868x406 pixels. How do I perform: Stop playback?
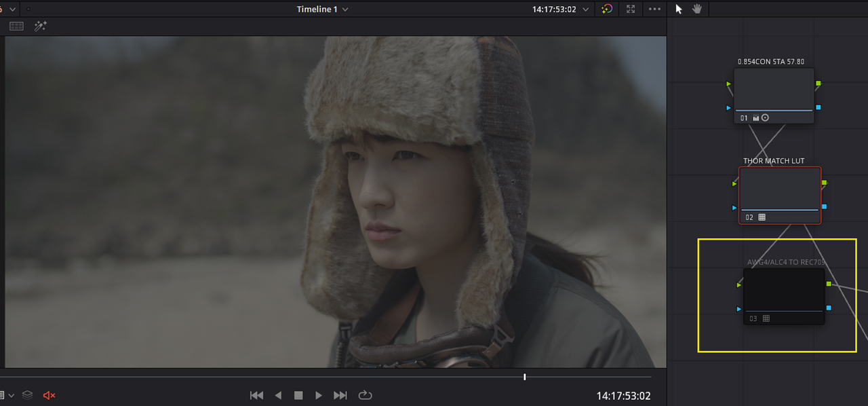(298, 395)
